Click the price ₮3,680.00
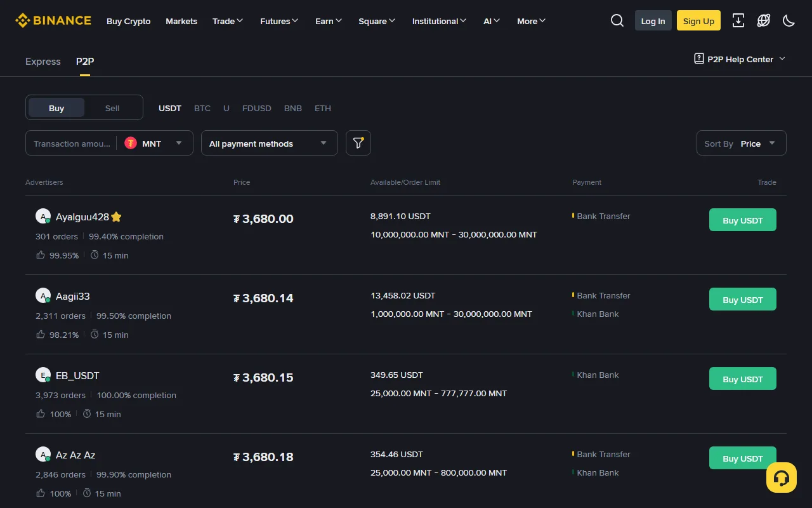The height and width of the screenshot is (508, 812). (263, 218)
